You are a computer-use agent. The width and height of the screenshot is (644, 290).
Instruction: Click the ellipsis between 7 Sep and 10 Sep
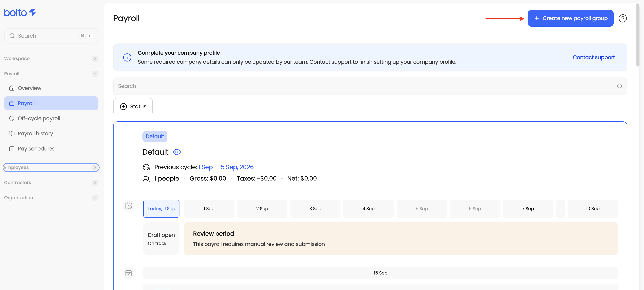pos(560,209)
